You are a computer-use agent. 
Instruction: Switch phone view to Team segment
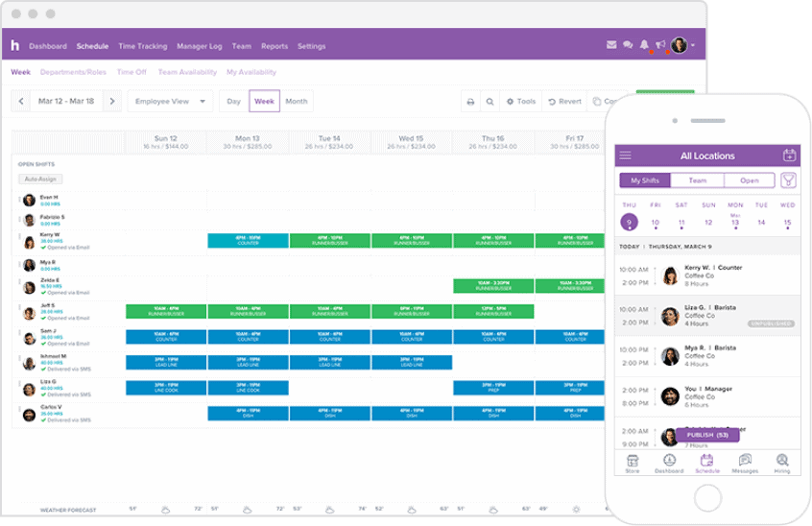[697, 180]
